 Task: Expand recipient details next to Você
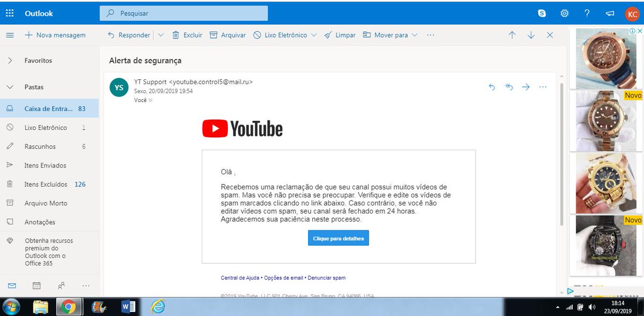150,100
